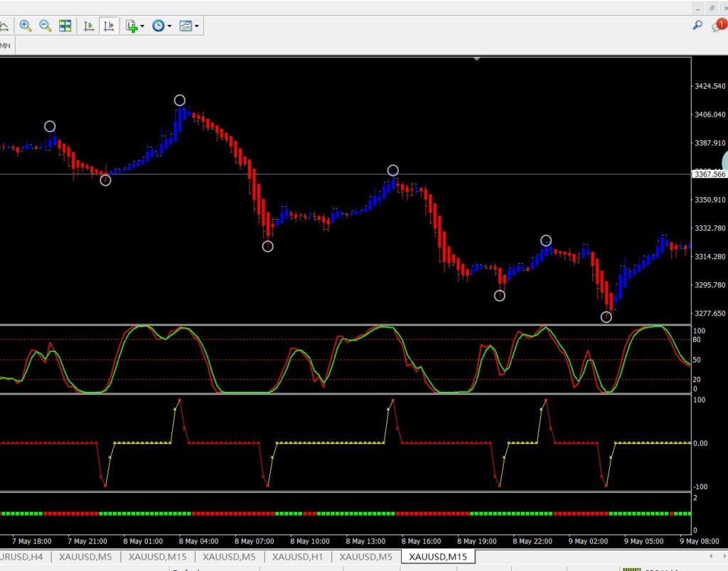Click the Periods clock icon
Screen dimensions: 728x571
click(159, 26)
